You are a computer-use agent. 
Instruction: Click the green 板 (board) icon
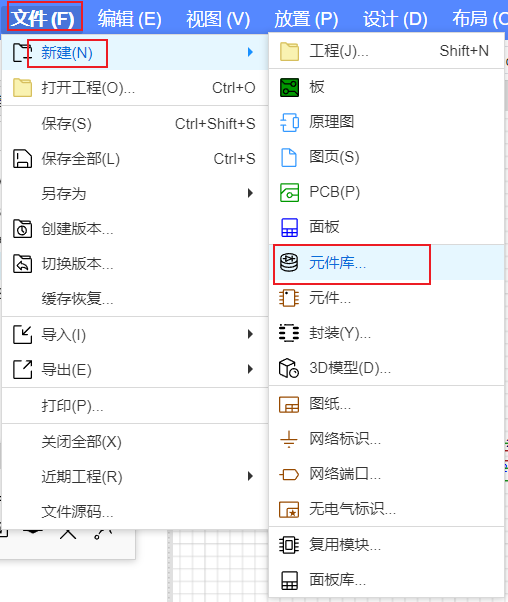click(x=289, y=87)
